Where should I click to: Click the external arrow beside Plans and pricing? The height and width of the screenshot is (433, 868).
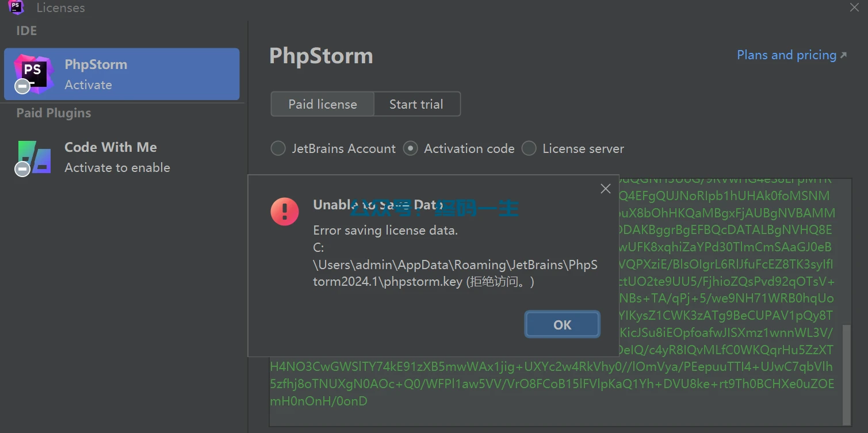click(844, 55)
